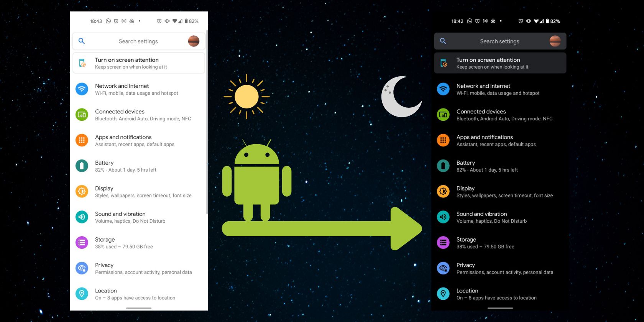
Task: Click the Storage icon in the dark settings screen
Action: (x=443, y=243)
